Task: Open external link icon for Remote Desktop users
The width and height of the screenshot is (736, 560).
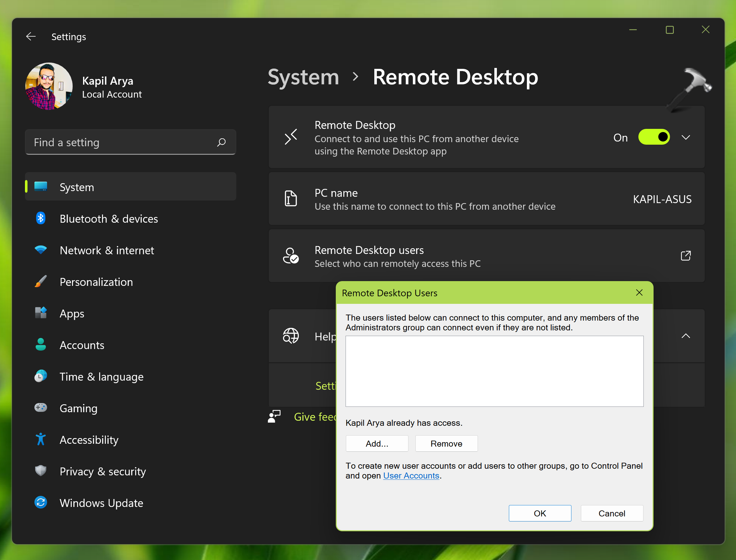Action: coord(685,256)
